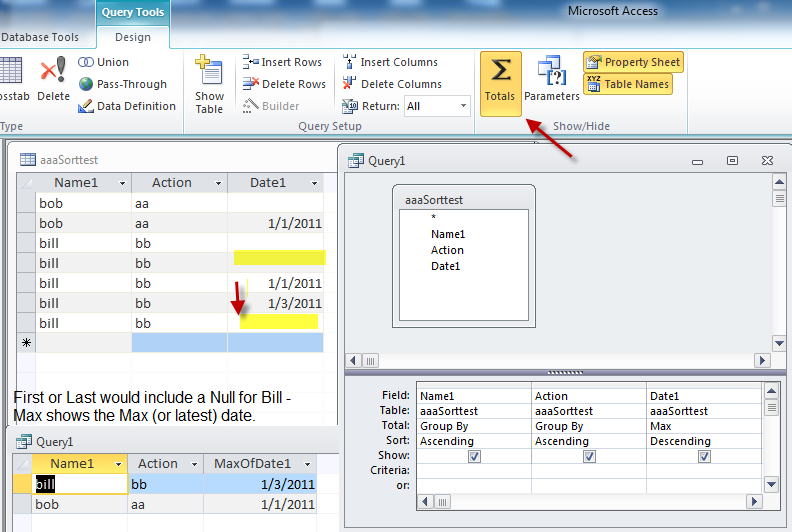The height and width of the screenshot is (532, 792).
Task: Select Date1 in the aaaSorttest field list
Action: coord(446,266)
